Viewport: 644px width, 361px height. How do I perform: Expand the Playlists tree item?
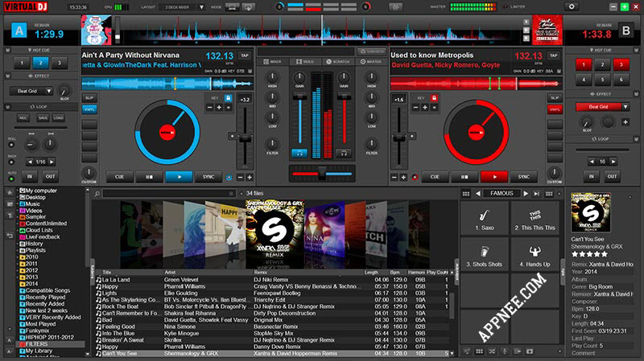coord(18,250)
